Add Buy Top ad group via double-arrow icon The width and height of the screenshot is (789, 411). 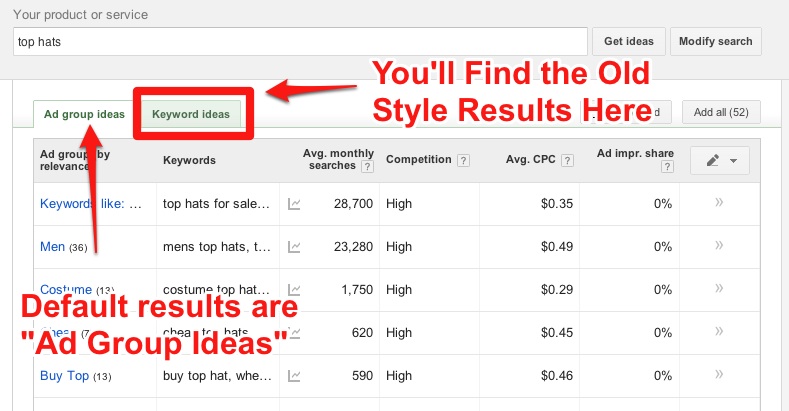click(717, 376)
